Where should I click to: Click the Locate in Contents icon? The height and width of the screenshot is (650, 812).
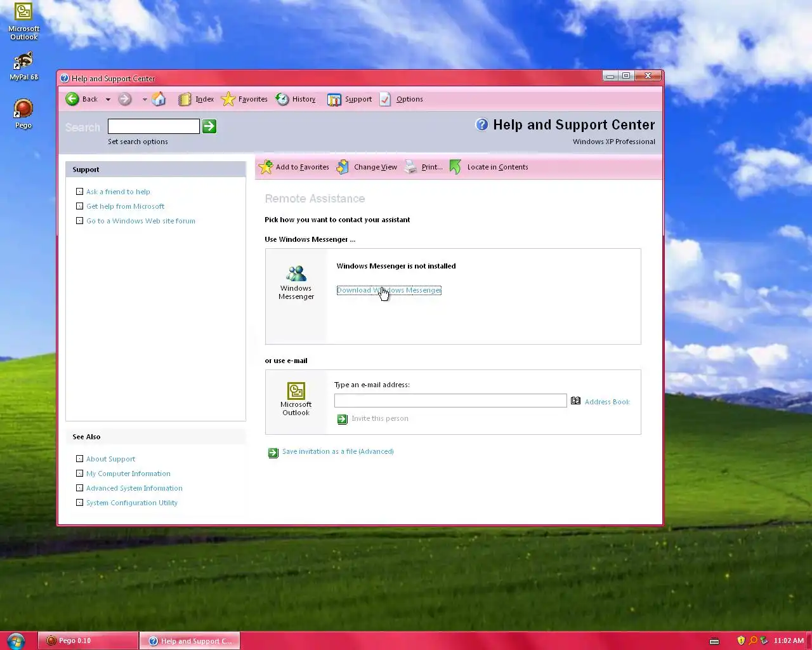(455, 167)
